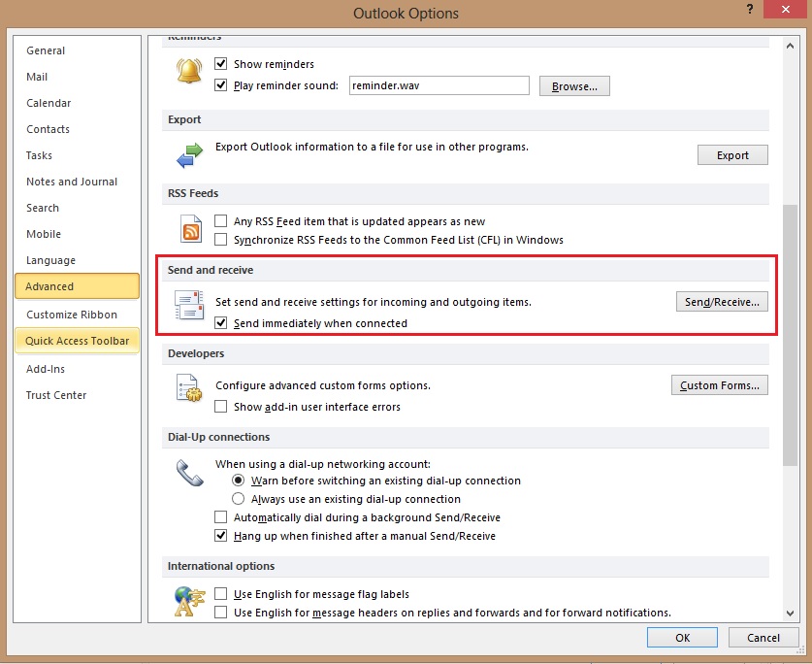The image size is (812, 664).
Task: Click the Browse... button for reminder sound
Action: (x=574, y=86)
